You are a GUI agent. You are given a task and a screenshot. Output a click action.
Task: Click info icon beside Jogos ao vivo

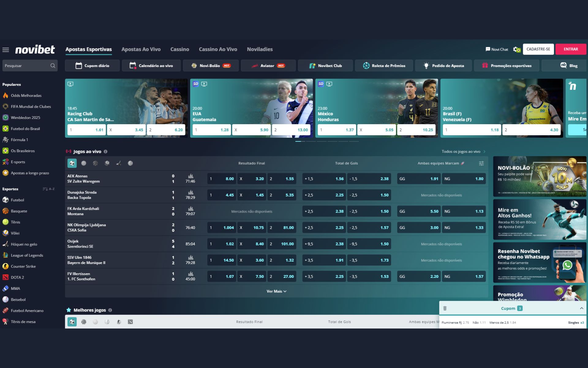(x=105, y=151)
